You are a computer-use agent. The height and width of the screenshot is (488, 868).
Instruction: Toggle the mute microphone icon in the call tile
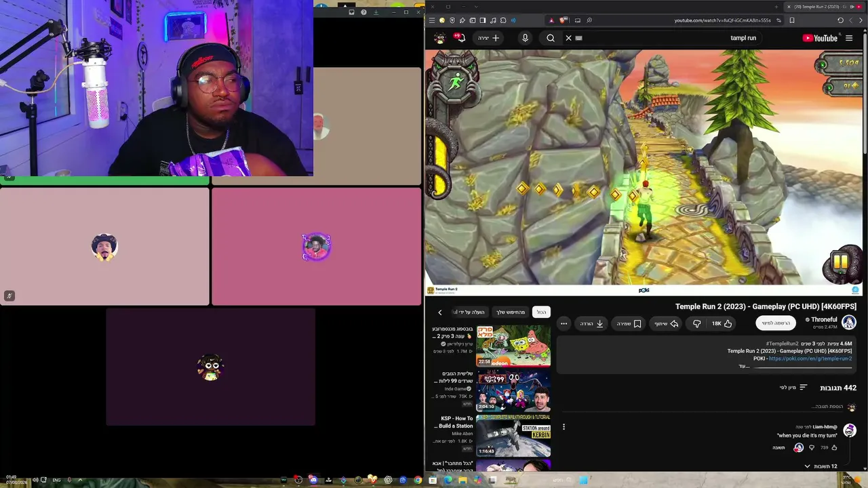9,296
